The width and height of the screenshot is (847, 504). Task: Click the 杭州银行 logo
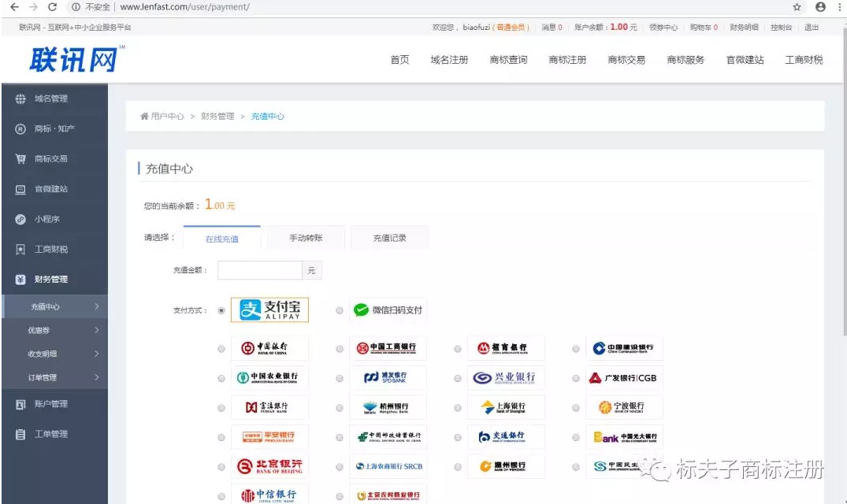388,407
